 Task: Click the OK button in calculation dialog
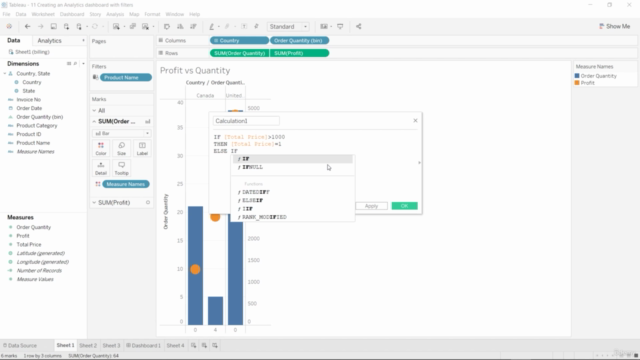pyautogui.click(x=404, y=206)
